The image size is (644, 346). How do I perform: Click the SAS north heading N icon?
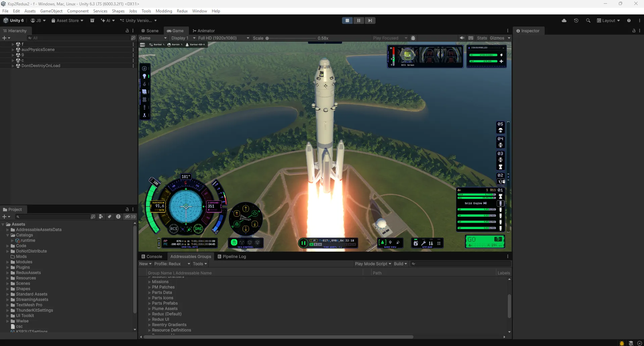coord(237,213)
